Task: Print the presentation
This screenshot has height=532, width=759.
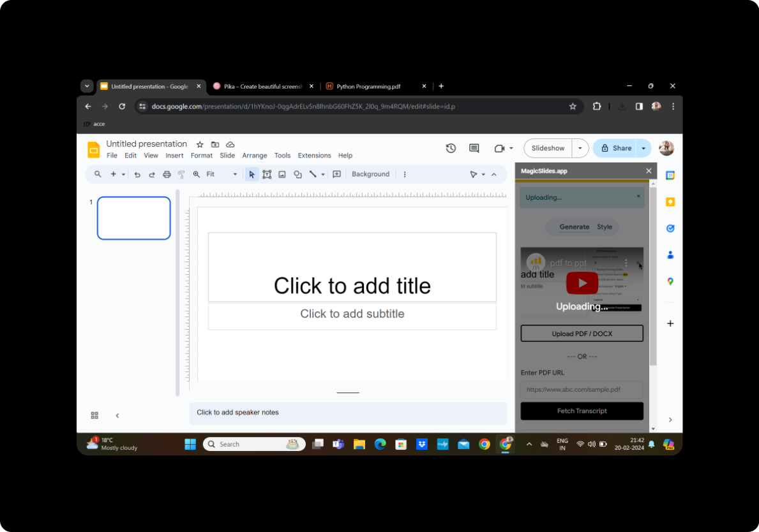Action: click(x=167, y=175)
